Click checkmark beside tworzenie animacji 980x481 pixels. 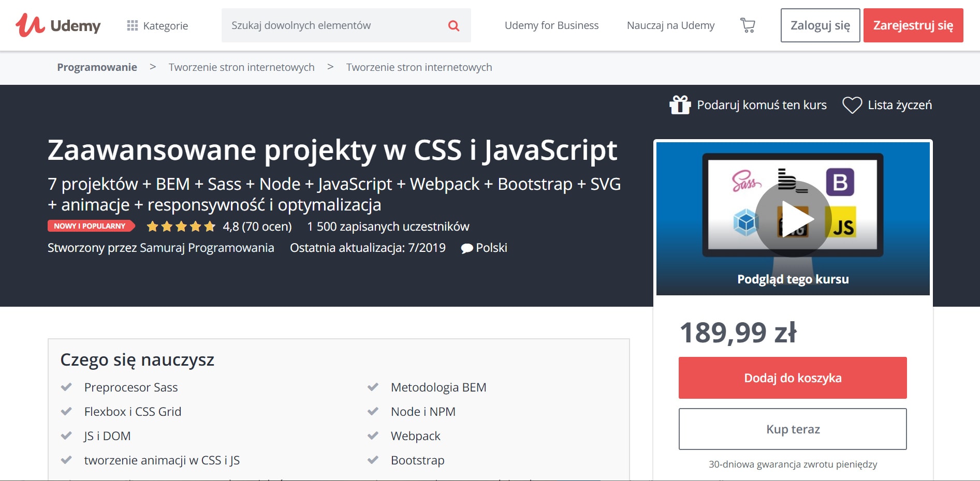click(x=66, y=460)
